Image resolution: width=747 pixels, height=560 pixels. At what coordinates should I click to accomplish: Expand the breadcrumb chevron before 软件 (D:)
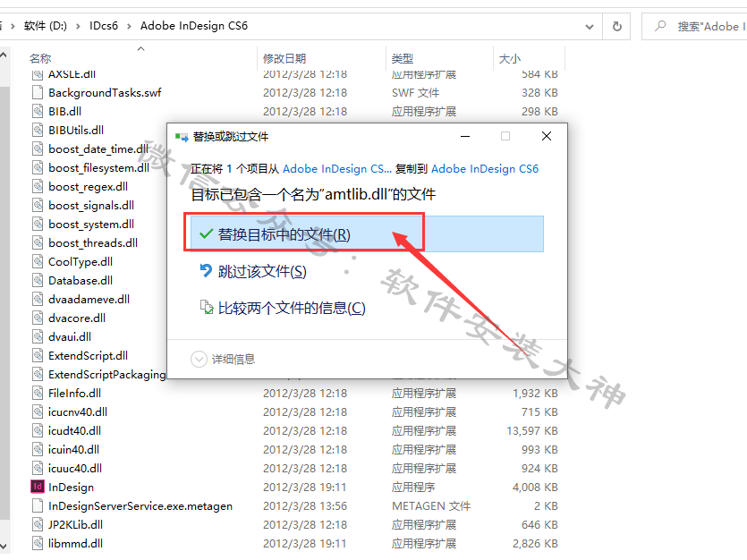[13, 26]
